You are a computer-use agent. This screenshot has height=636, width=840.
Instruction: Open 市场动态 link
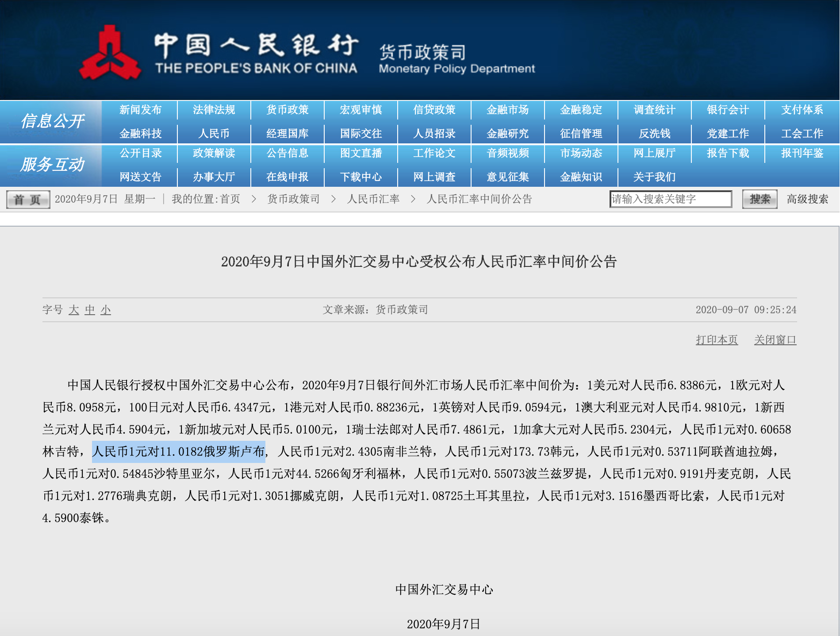coord(581,153)
